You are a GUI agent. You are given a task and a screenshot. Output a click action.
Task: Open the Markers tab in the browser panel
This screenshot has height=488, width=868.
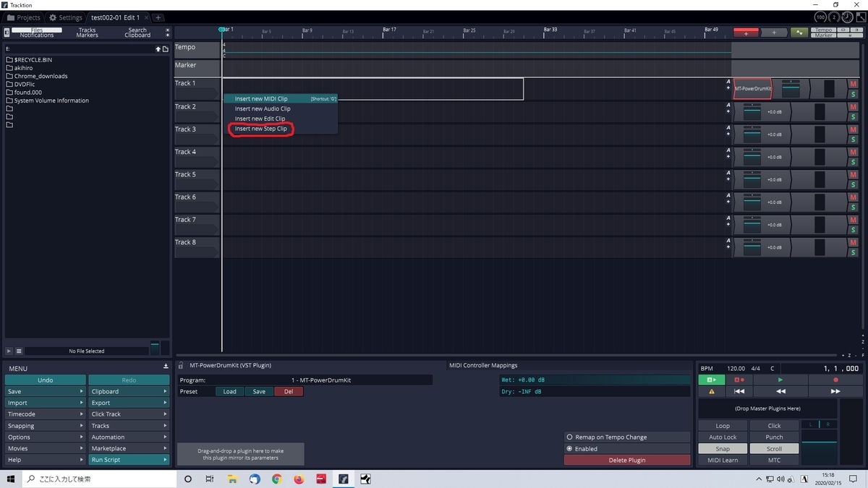87,35
